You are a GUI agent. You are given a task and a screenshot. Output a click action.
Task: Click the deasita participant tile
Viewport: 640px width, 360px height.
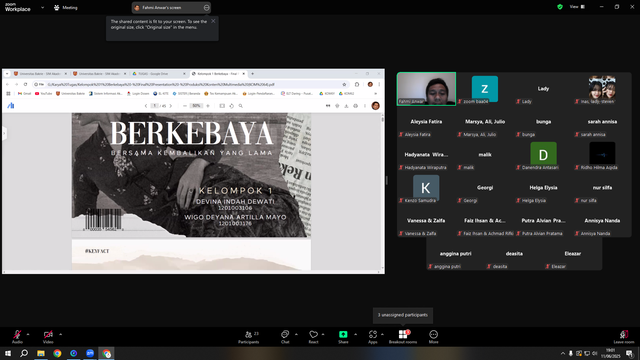[x=514, y=254]
